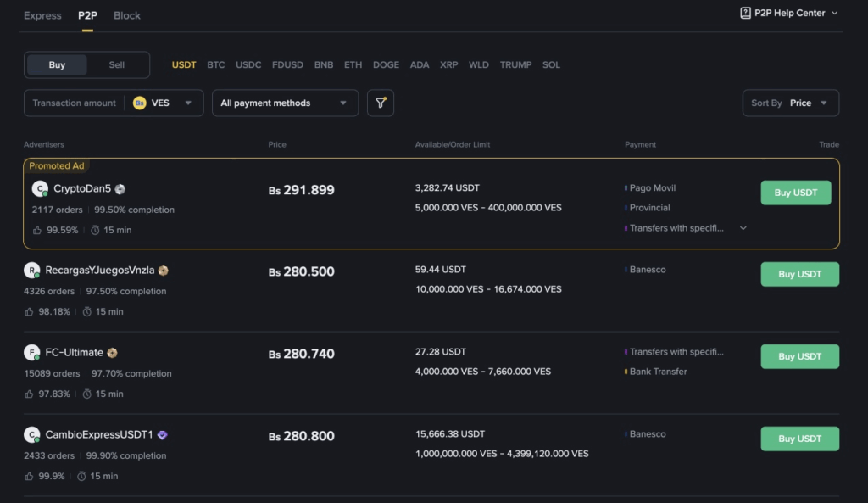Click CryptoDan5's avatar icon
This screenshot has height=503, width=868.
(x=39, y=189)
